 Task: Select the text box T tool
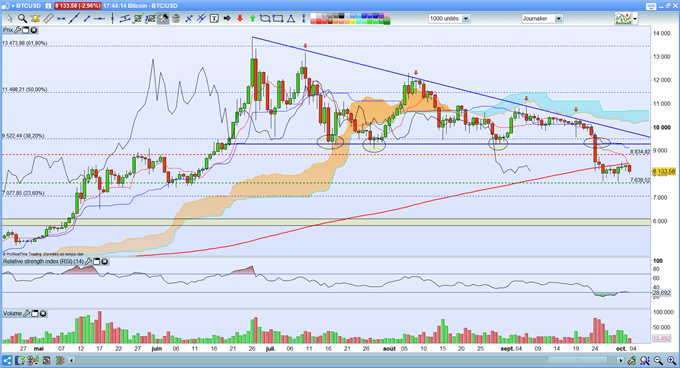[x=214, y=19]
